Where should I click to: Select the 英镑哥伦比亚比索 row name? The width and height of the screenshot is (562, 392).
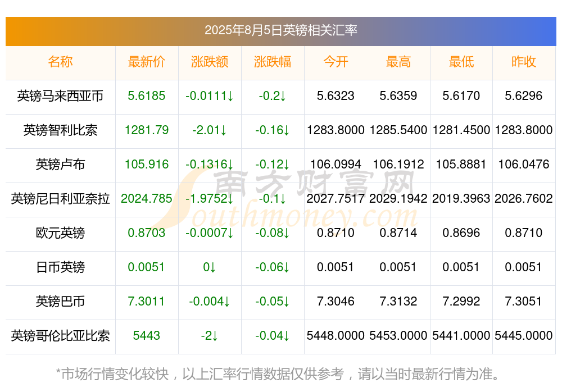(x=60, y=336)
